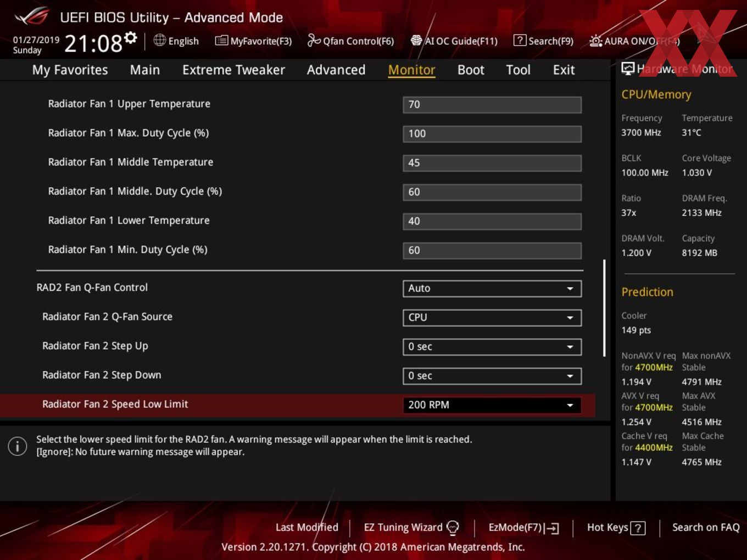This screenshot has height=560, width=747.
Task: Click the 21:08 clock display
Action: [93, 43]
